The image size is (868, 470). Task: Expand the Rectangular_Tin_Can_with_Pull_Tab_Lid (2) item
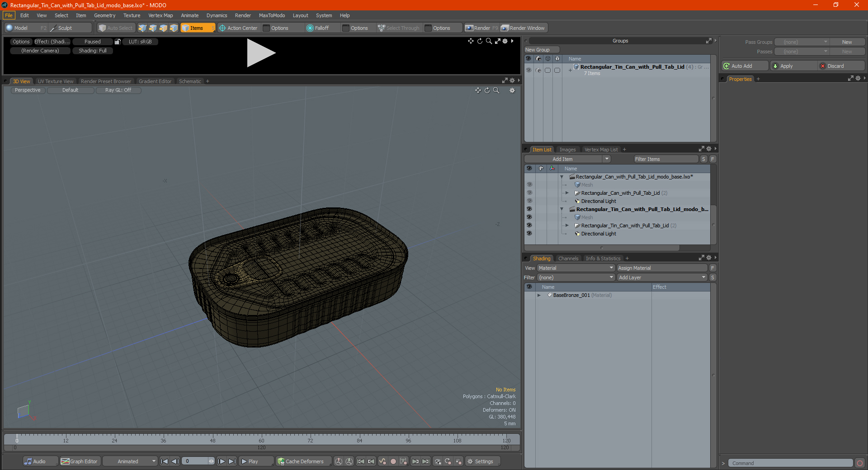[x=567, y=226]
